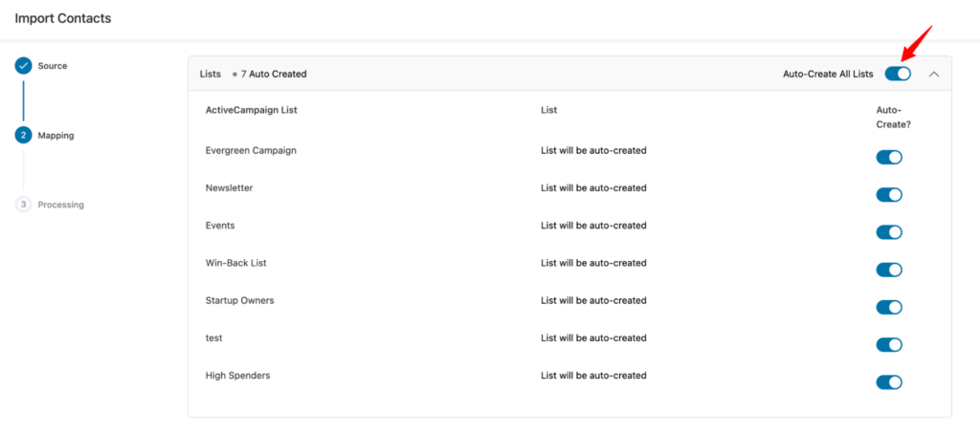Disable auto-create for Evergreen Campaign
Image resolution: width=980 pixels, height=434 pixels.
coord(889,158)
